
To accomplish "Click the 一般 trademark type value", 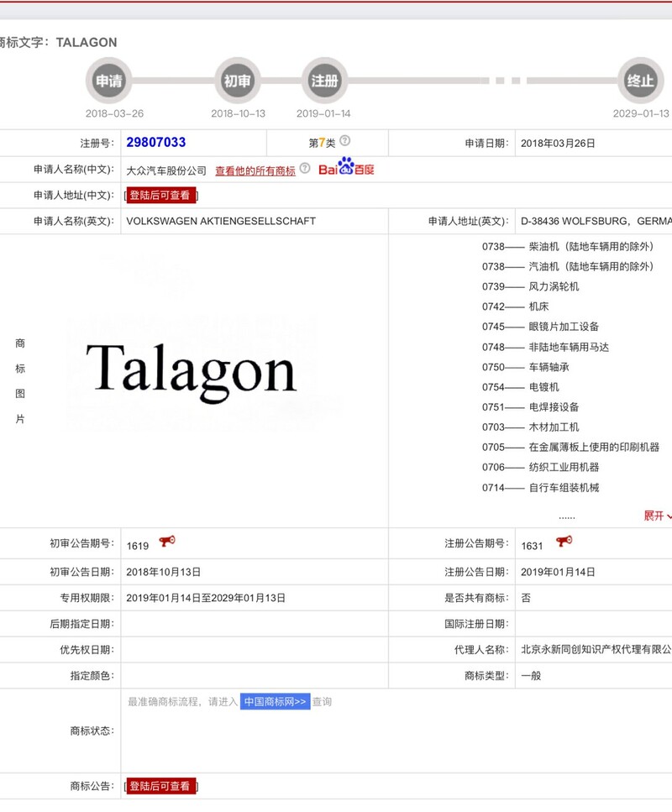I will tap(531, 676).
